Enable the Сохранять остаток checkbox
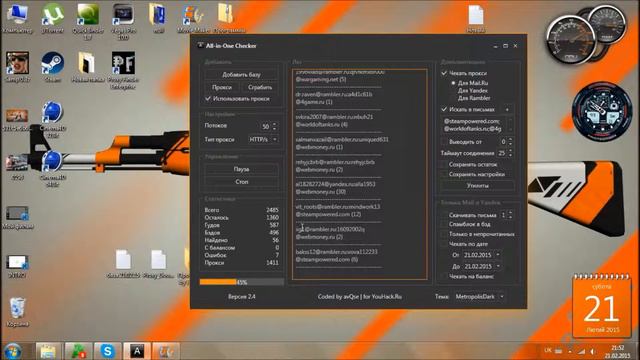The image size is (640, 360). pos(444,164)
